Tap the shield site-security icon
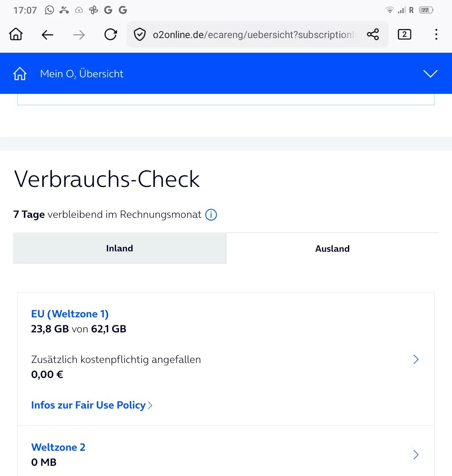The width and height of the screenshot is (452, 476). [140, 35]
